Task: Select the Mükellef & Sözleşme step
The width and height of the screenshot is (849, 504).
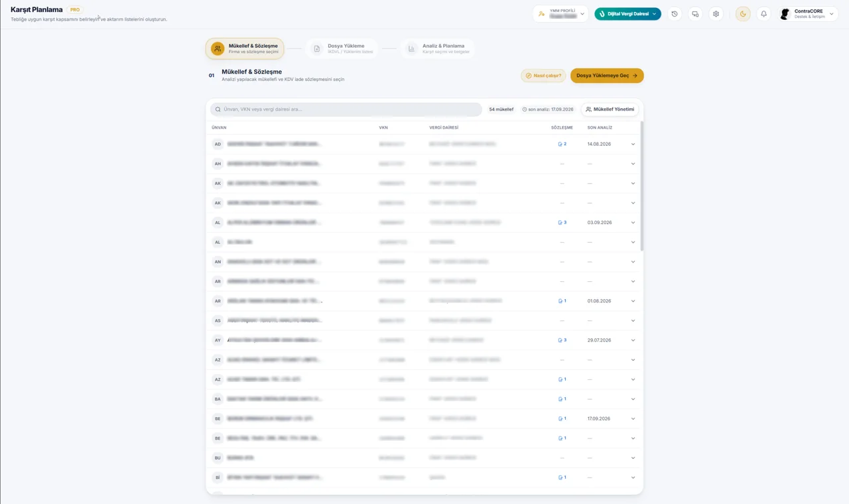Action: tap(245, 48)
